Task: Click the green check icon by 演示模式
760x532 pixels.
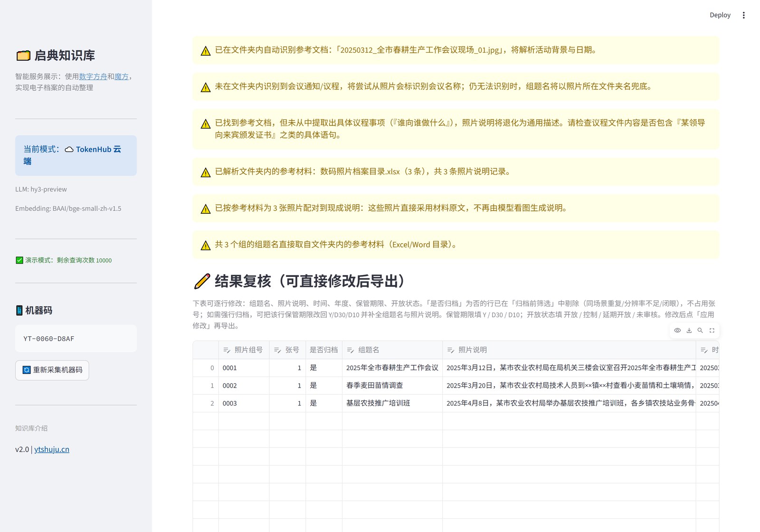Action: [x=19, y=260]
